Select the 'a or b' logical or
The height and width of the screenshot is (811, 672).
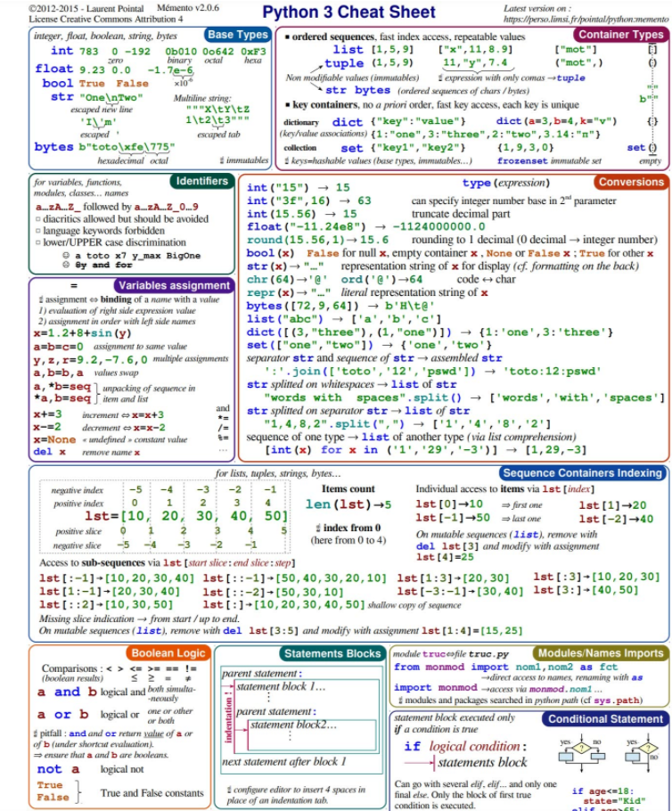(x=63, y=715)
